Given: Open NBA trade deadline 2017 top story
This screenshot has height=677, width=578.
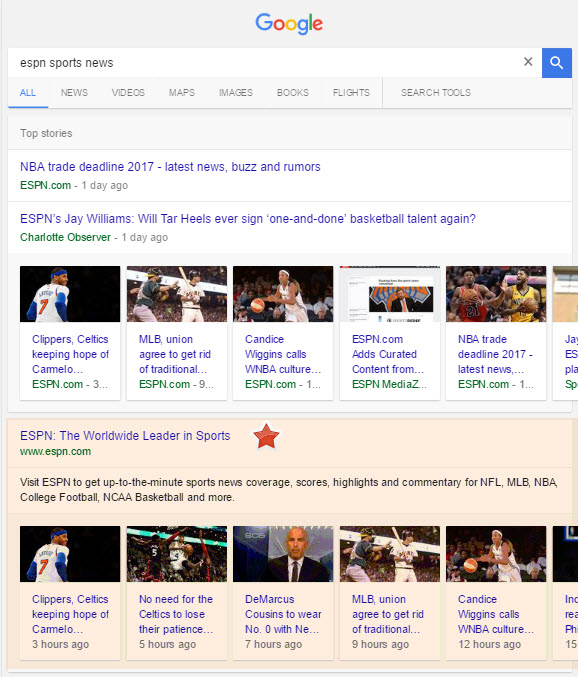Looking at the screenshot, I should 170,167.
